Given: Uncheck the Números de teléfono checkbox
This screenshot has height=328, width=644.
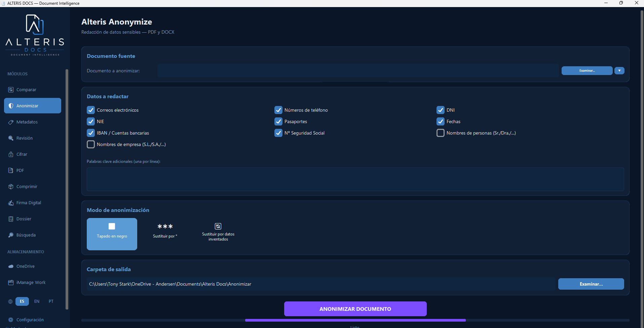Looking at the screenshot, I should click(278, 110).
